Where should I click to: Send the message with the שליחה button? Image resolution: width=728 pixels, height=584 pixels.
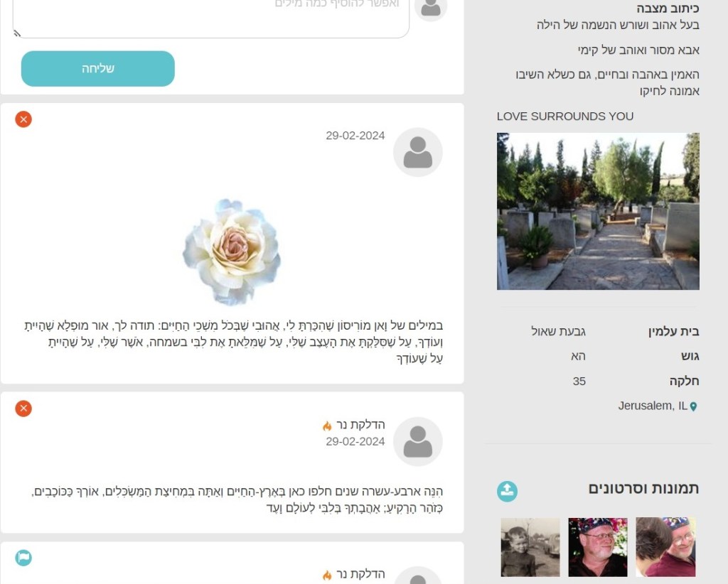98,69
